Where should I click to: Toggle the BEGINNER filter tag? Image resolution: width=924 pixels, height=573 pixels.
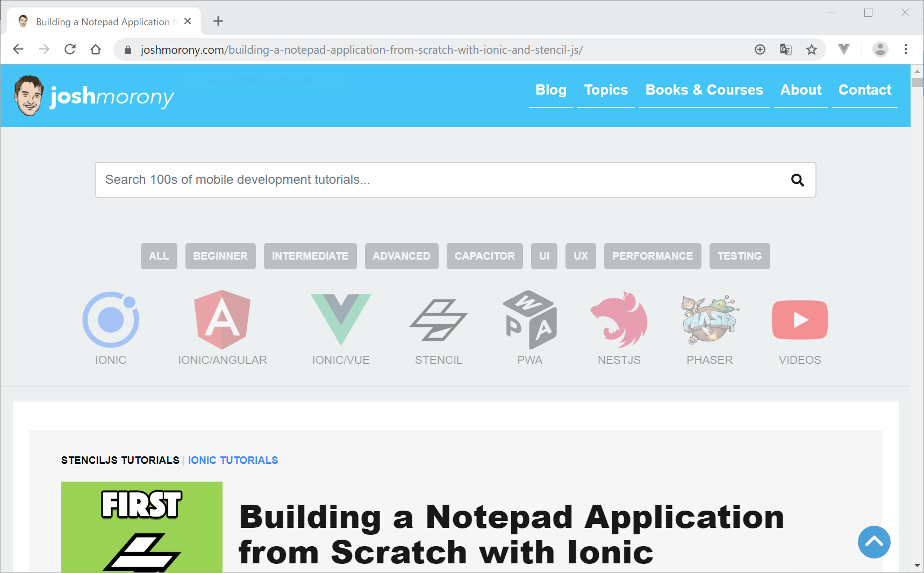point(220,256)
